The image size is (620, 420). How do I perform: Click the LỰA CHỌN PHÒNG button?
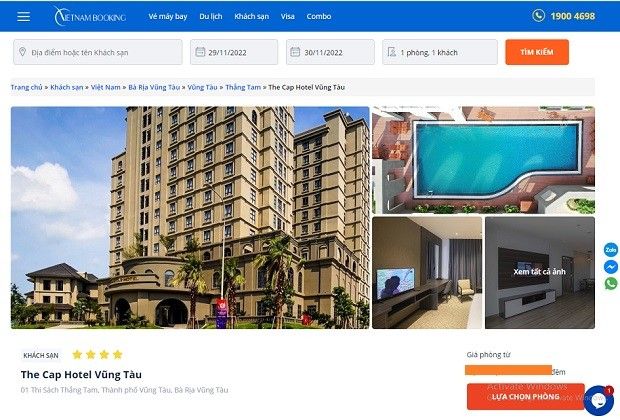click(x=525, y=396)
